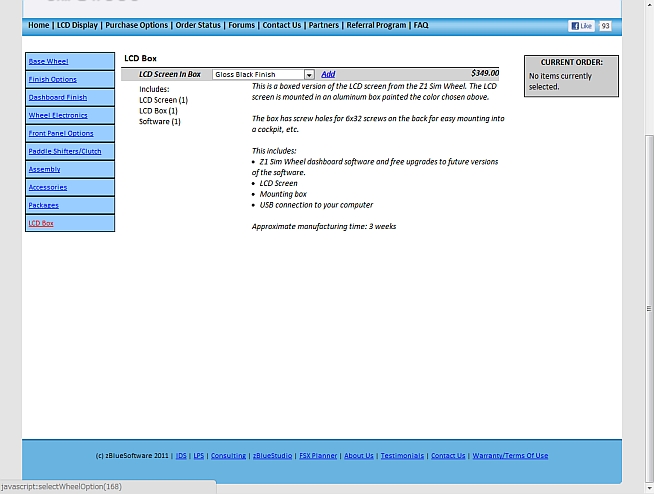
Task: Add LCD Screen In Box to order
Action: point(328,74)
